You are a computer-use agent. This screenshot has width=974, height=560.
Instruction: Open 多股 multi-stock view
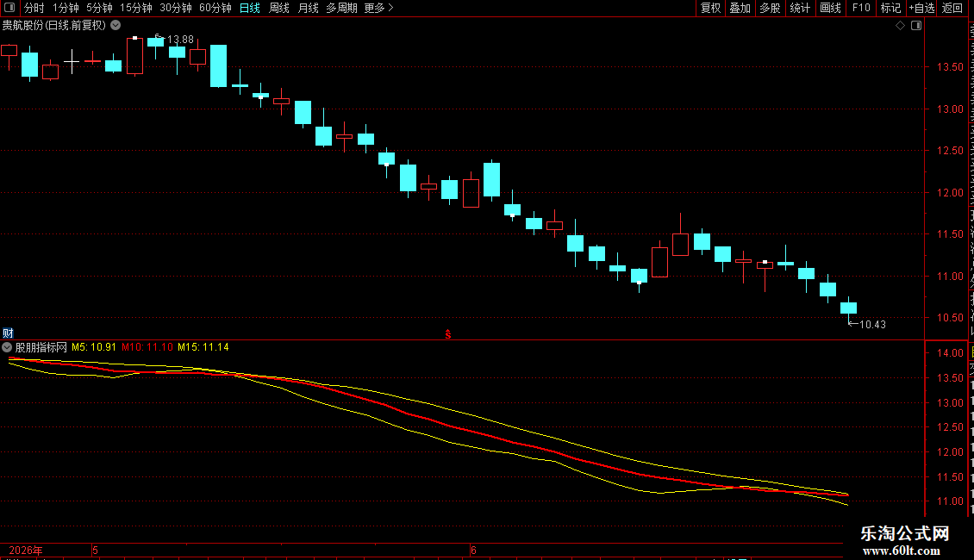pos(770,8)
